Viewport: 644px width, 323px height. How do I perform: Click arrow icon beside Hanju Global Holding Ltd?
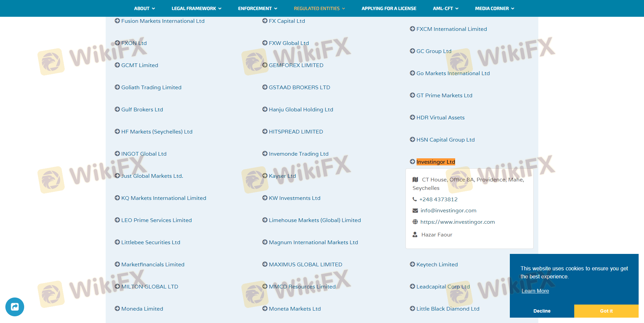(x=265, y=109)
